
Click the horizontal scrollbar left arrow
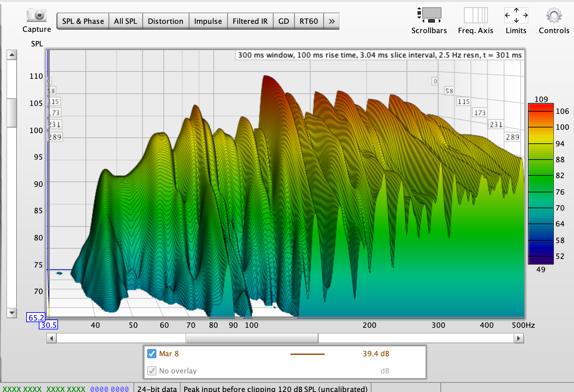[x=51, y=338]
